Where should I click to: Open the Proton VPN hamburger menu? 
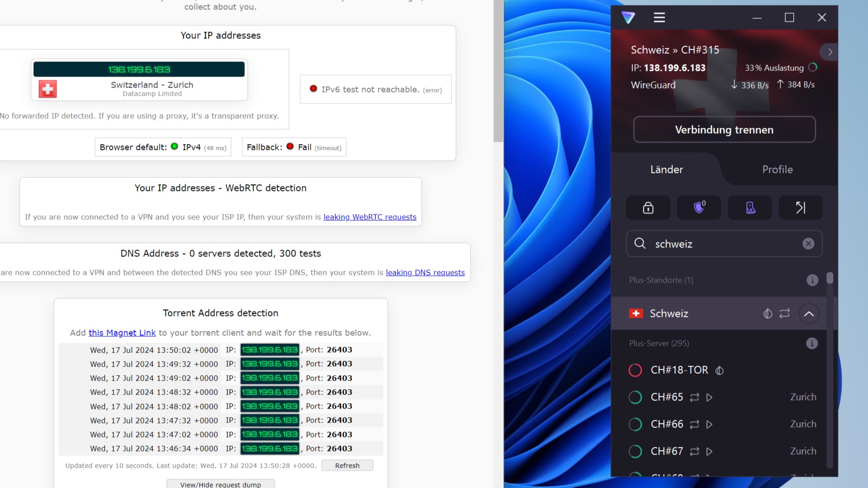659,18
